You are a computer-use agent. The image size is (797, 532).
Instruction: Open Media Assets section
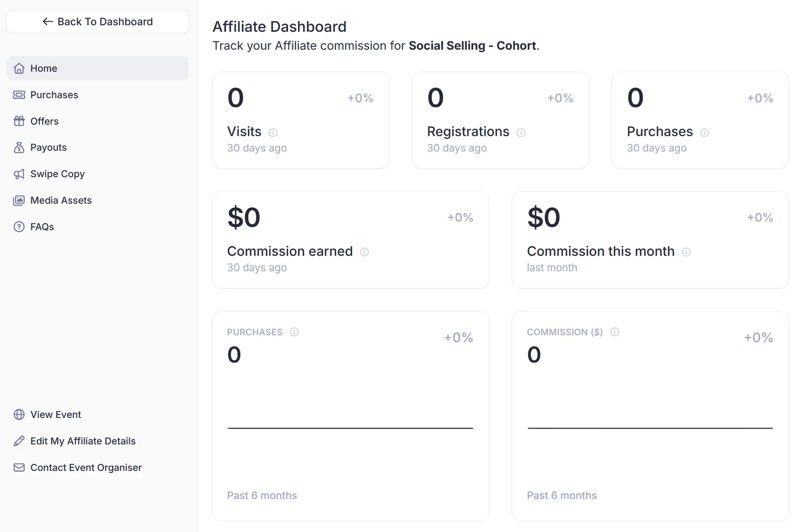point(98,200)
